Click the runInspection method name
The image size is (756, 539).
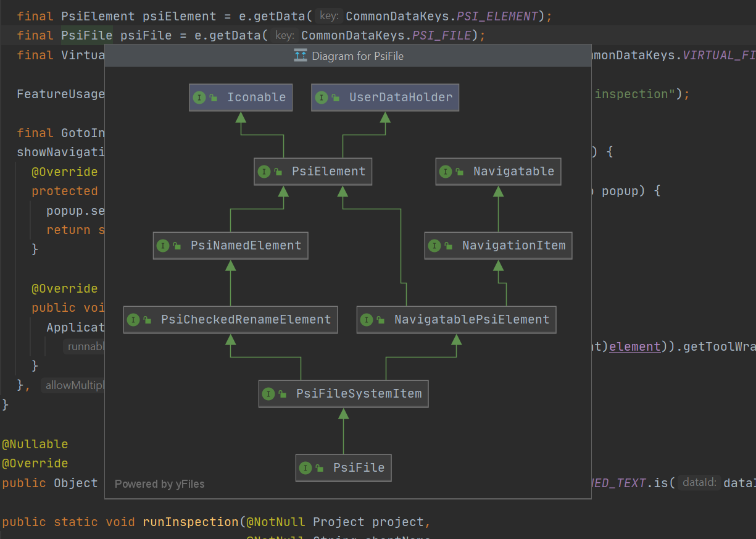coord(191,522)
